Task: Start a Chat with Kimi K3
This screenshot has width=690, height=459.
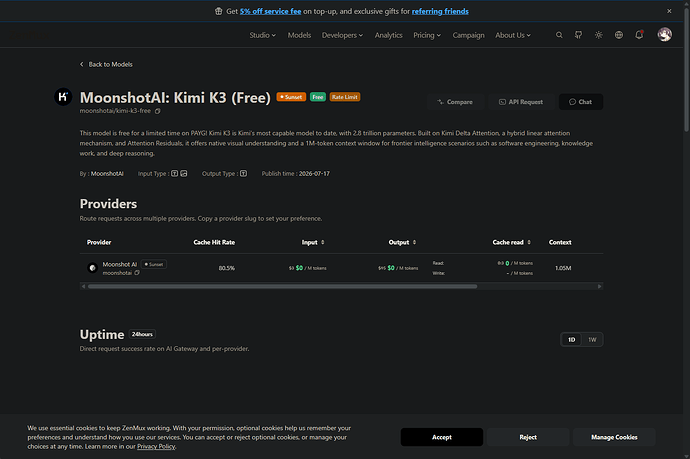Action: point(581,102)
